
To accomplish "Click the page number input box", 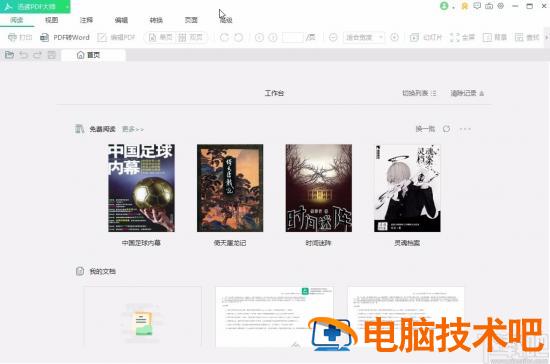I will [x=293, y=37].
